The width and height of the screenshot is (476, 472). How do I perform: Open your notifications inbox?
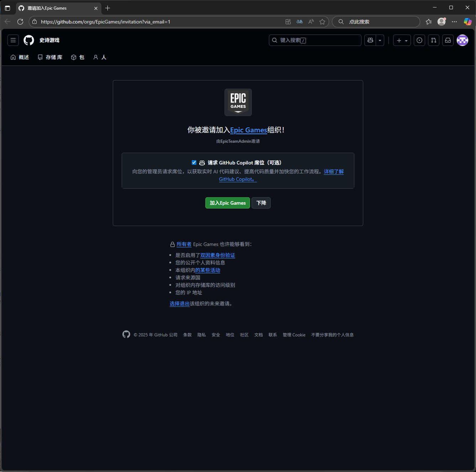[448, 40]
